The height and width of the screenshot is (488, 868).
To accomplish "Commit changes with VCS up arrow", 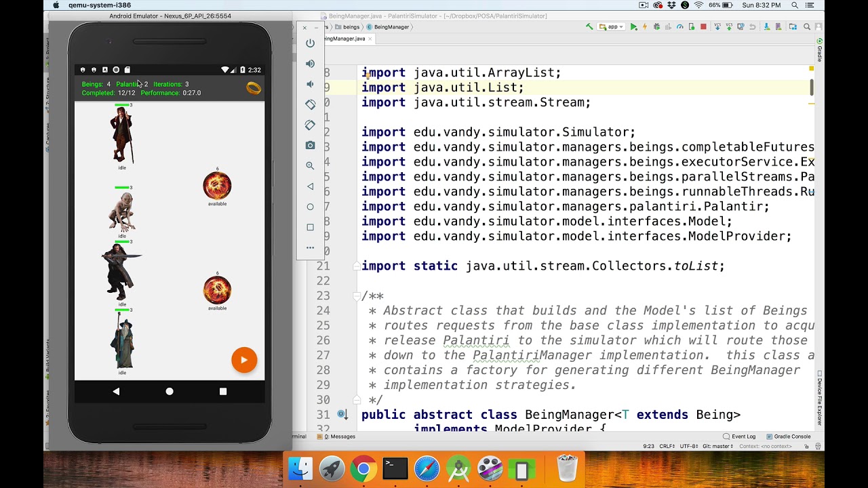I will pyautogui.click(x=729, y=27).
